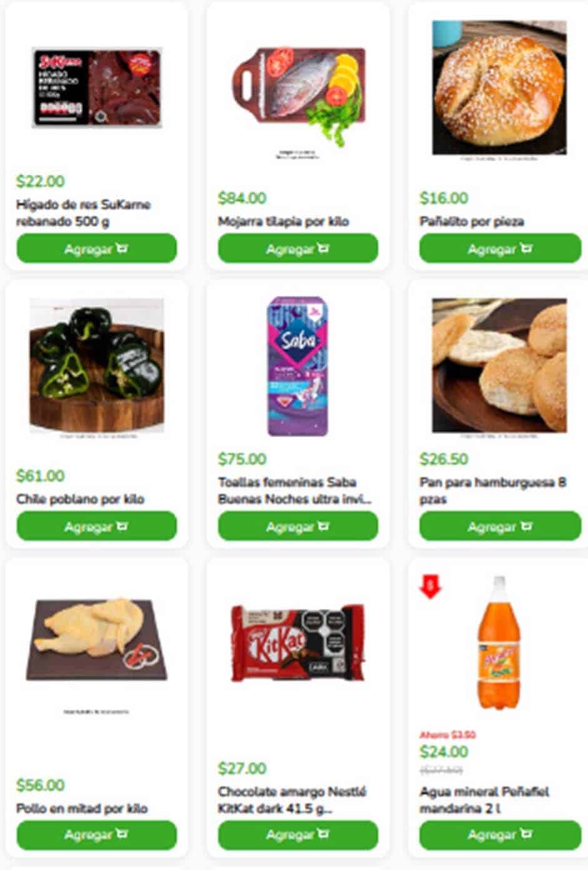Image resolution: width=588 pixels, height=870 pixels.
Task: Open the Toallas femeninas Saba Buenas Noches title
Action: [x=295, y=490]
